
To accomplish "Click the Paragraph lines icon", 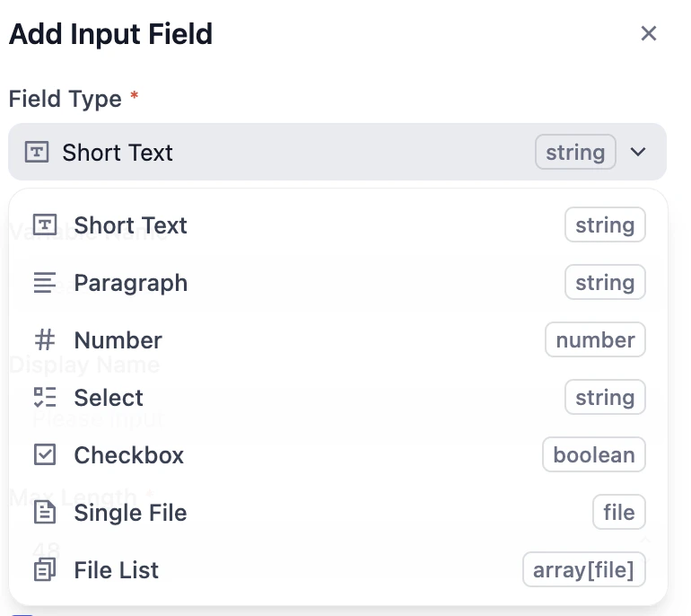I will (x=44, y=283).
